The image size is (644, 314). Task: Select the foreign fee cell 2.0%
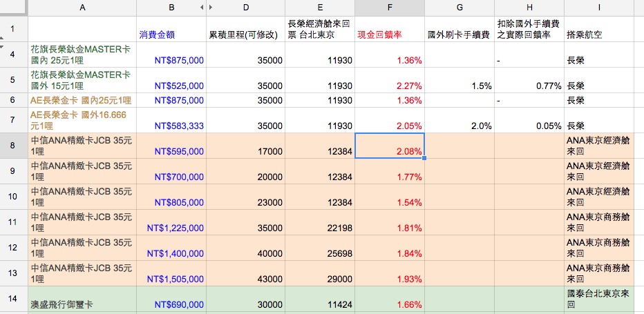click(x=460, y=120)
